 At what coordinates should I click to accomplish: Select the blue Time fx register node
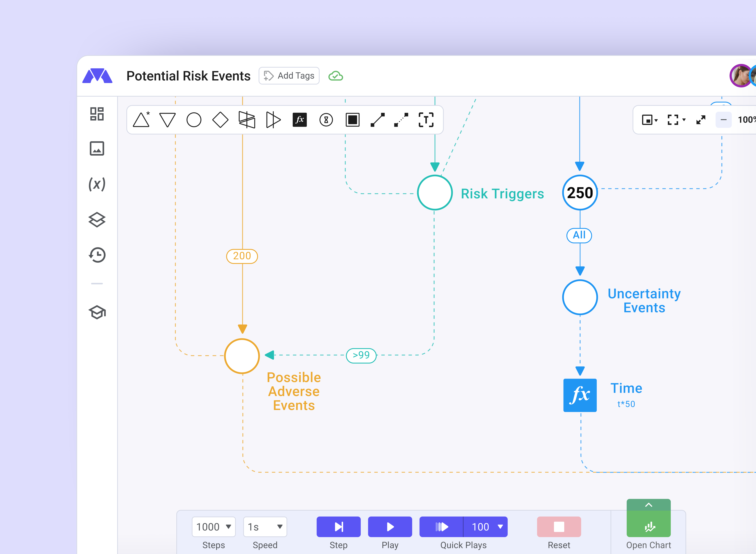(x=580, y=395)
